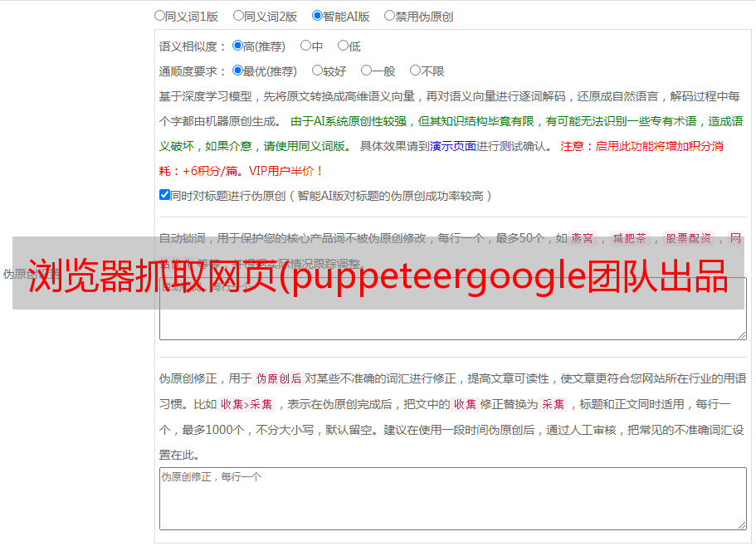Set 通顺度要求 to 不限
The width and height of the screenshot is (756, 546).
coord(415,71)
